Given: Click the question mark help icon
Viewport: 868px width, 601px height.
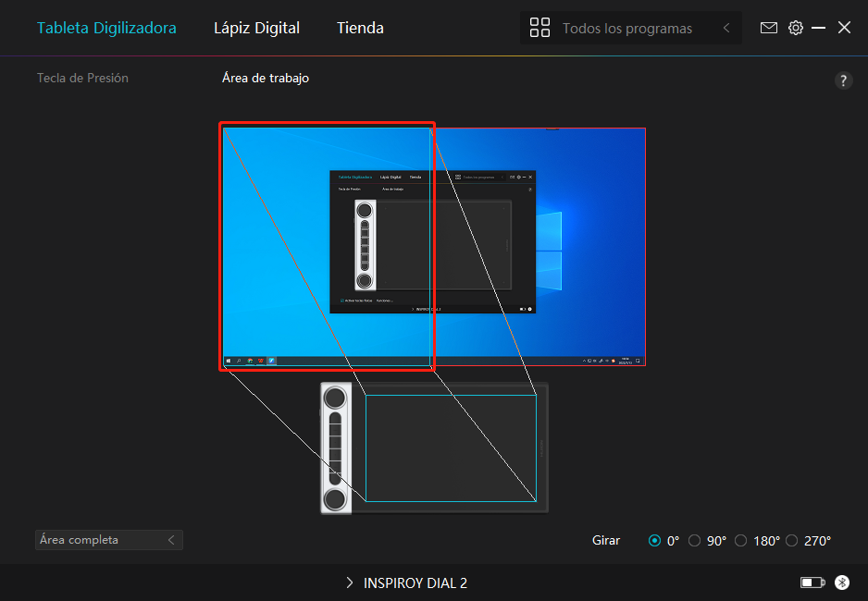Looking at the screenshot, I should [843, 80].
